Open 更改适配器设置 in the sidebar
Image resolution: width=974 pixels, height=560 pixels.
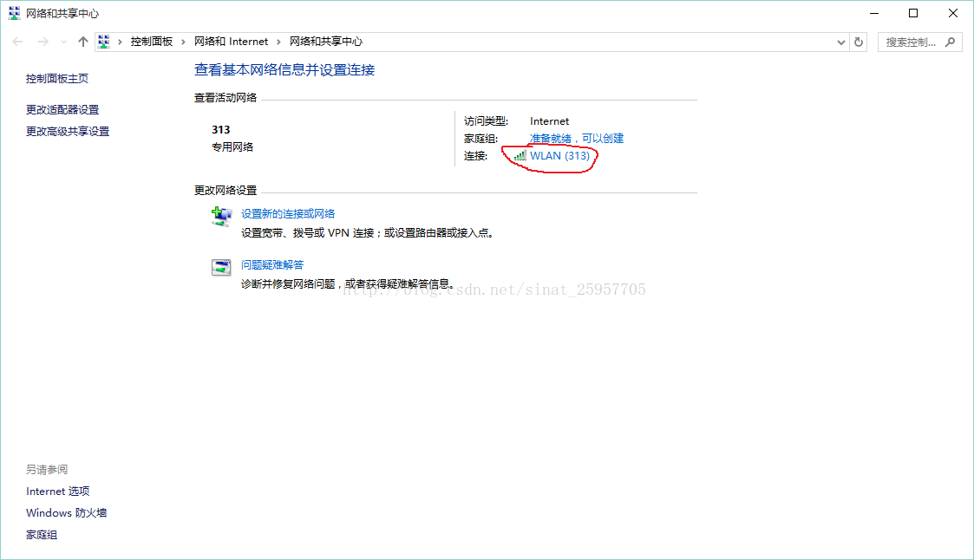point(62,109)
